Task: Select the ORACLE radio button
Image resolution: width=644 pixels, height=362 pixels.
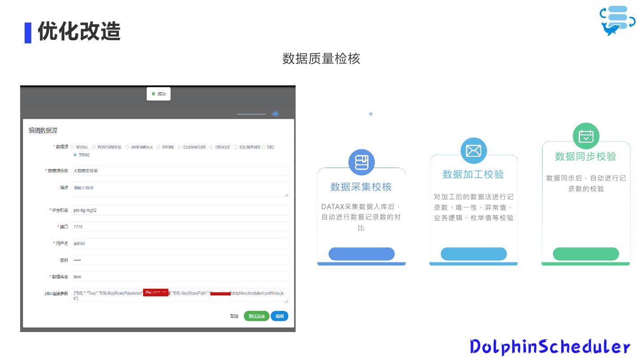Action: coord(212,147)
